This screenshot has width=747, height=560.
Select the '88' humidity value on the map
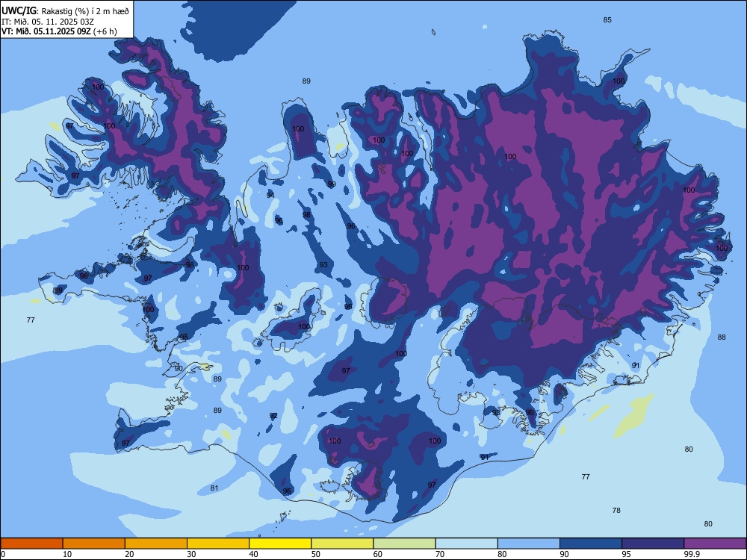722,337
